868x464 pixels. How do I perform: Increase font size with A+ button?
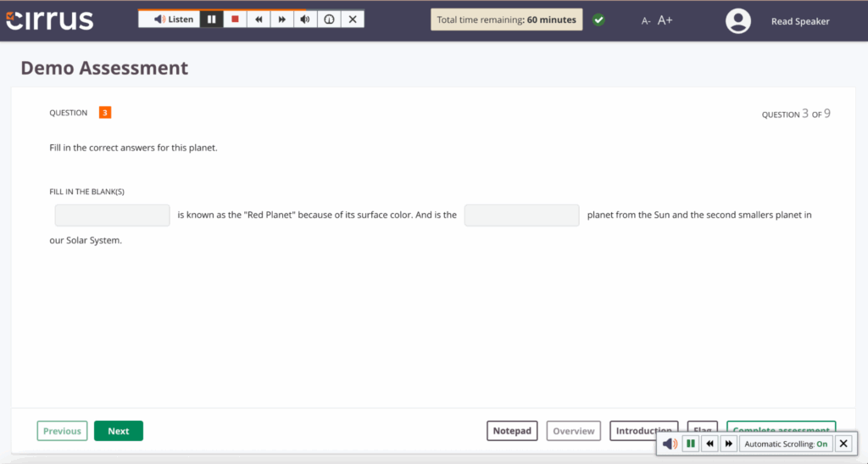tap(665, 20)
